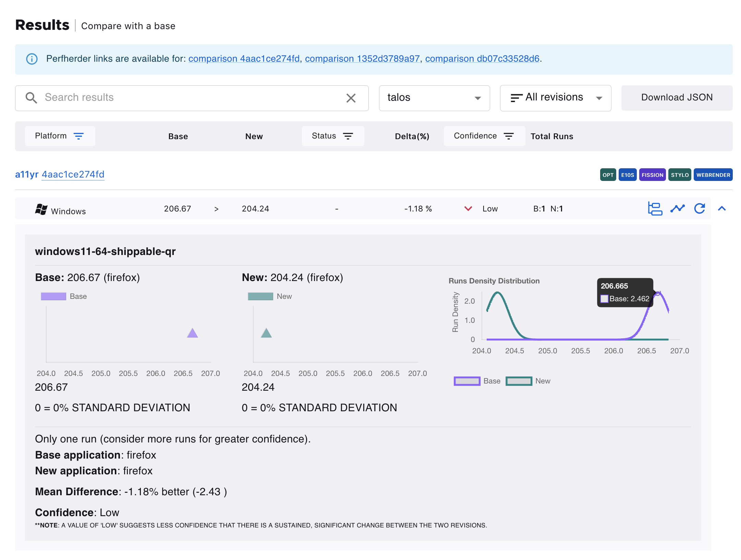Screen dimensions: 741x560
Task: Open the talos framework dropdown
Action: (x=434, y=98)
